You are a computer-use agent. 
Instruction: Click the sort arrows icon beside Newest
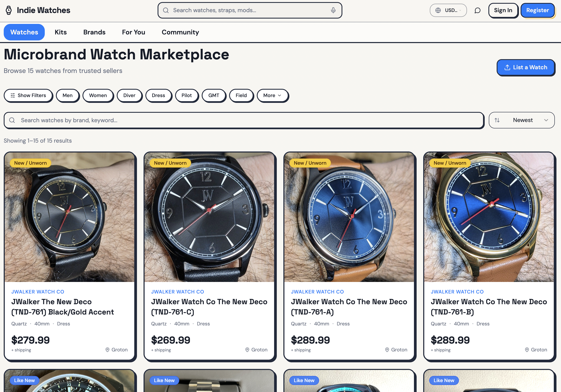coord(497,120)
